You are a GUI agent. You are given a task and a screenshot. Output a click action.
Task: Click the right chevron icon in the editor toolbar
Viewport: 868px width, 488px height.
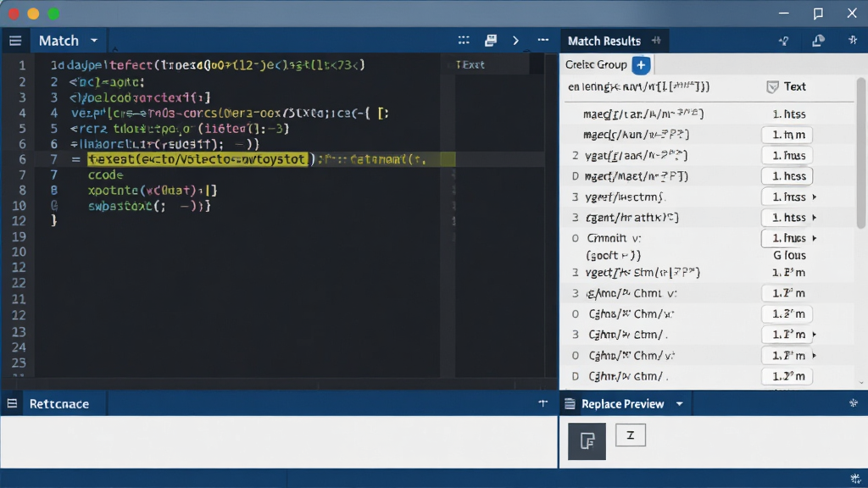516,41
